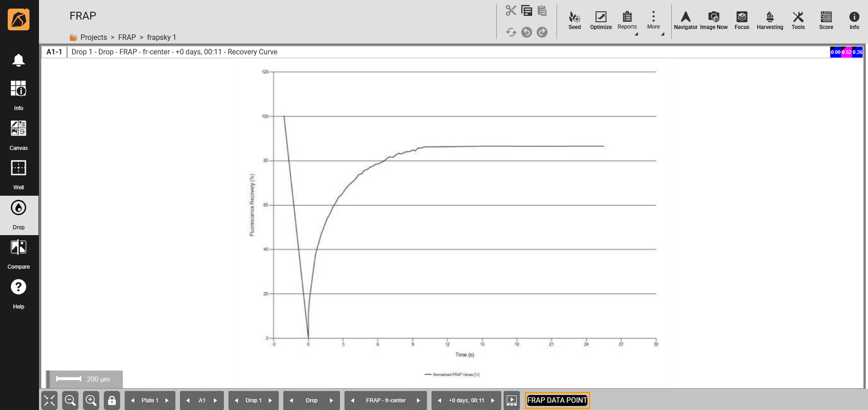868x410 pixels.
Task: Expand the More options menu
Action: coord(653,20)
